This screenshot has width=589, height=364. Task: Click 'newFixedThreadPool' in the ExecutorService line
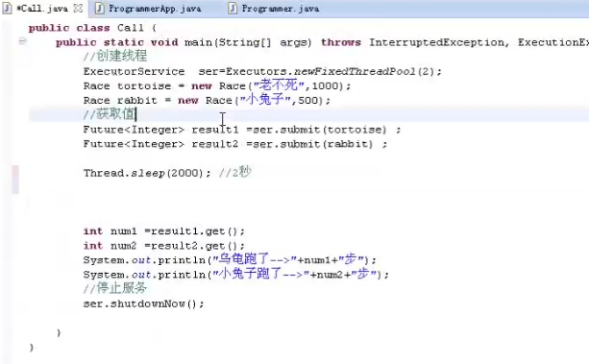coord(355,71)
